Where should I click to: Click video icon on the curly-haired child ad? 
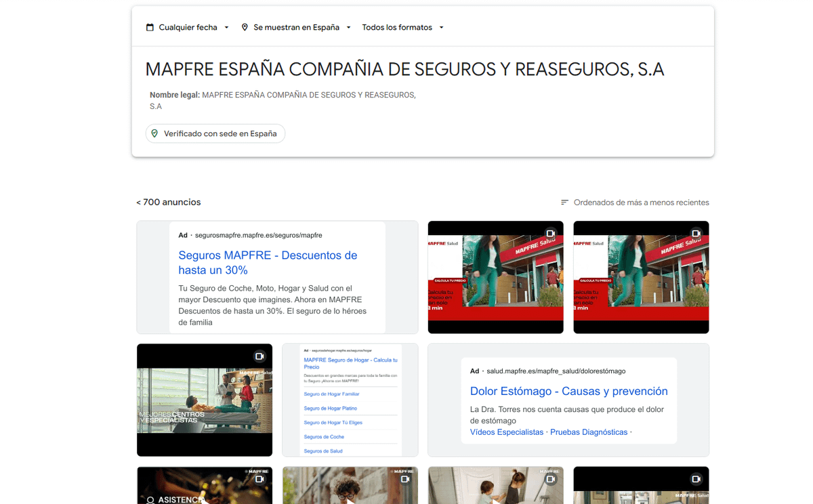(x=405, y=479)
